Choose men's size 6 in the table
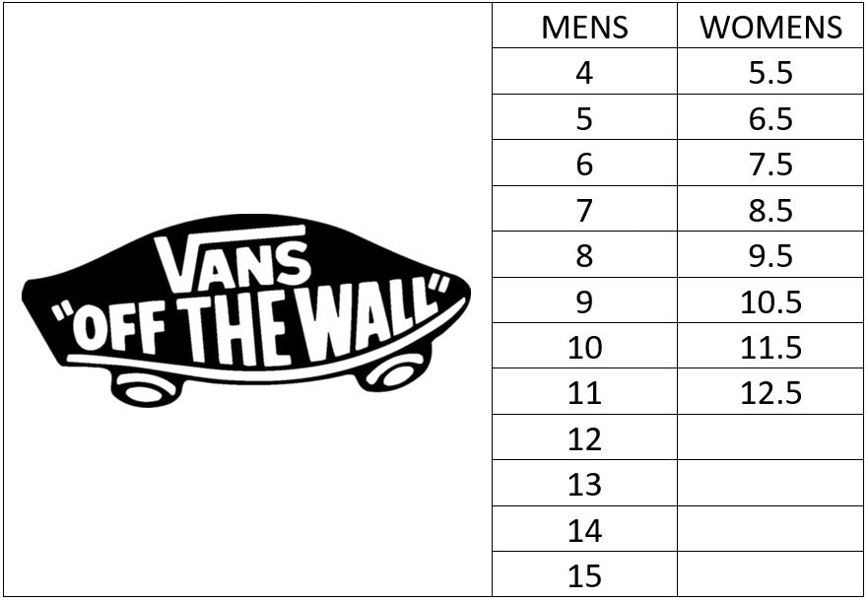This screenshot has height=601, width=868. pos(584,165)
